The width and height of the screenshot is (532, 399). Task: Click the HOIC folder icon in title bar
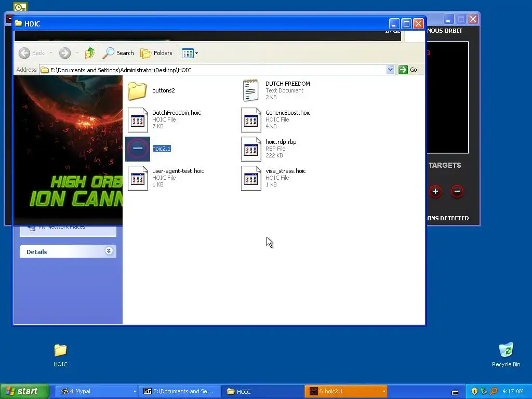[18, 23]
